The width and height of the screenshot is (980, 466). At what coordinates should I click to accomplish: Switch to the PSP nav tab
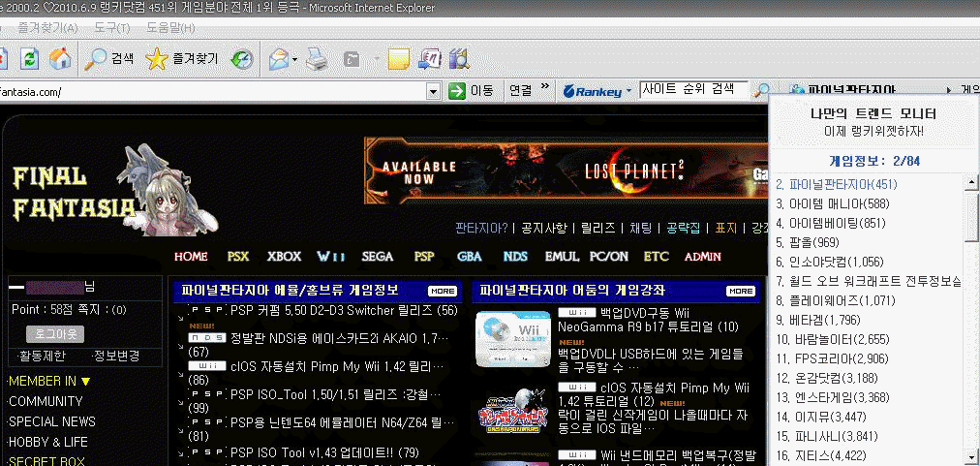tap(424, 257)
